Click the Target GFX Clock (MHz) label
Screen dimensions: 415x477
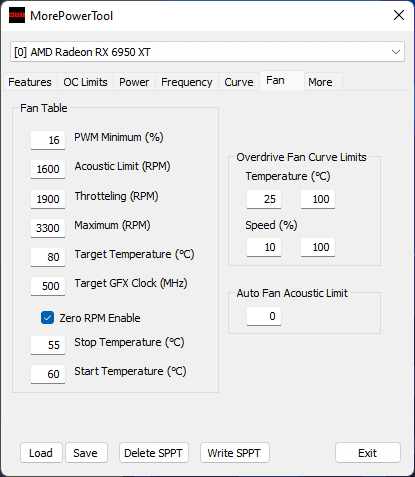131,283
